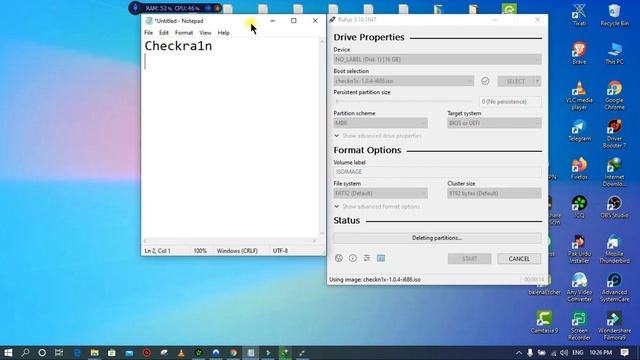Click the CANCEL button in Rufus
This screenshot has width=640, height=360.
click(519, 259)
